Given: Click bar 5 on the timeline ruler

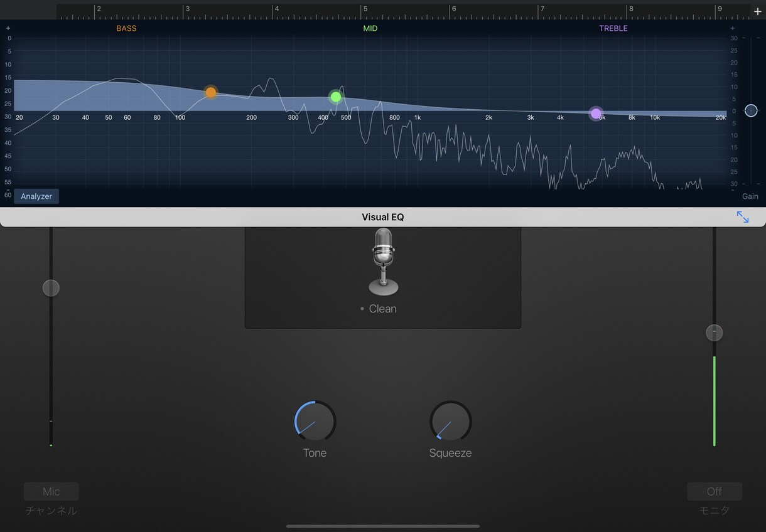Looking at the screenshot, I should [364, 10].
